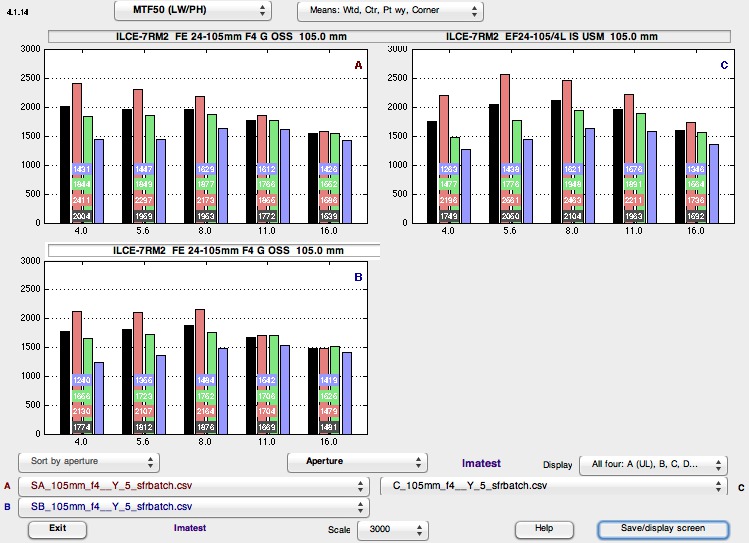Open the Means: Wtd, Ctr, Pt wy, Corner dropdown
This screenshot has width=749, height=543.
(x=390, y=11)
